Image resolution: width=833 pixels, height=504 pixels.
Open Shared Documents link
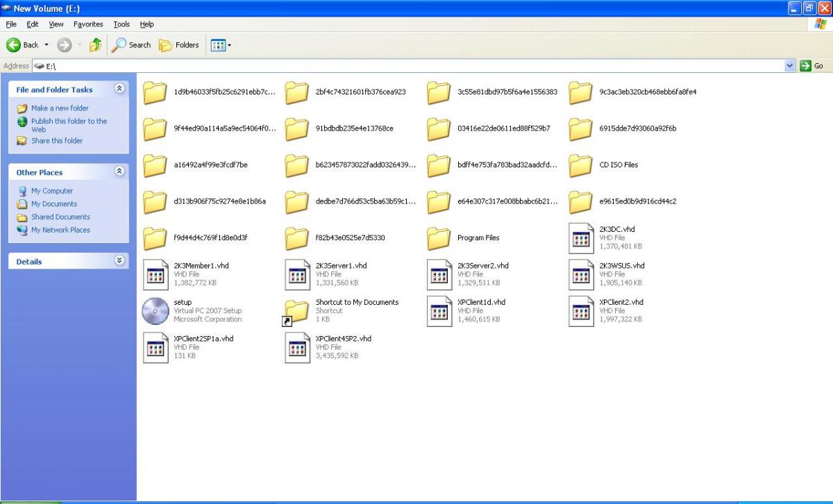click(60, 217)
